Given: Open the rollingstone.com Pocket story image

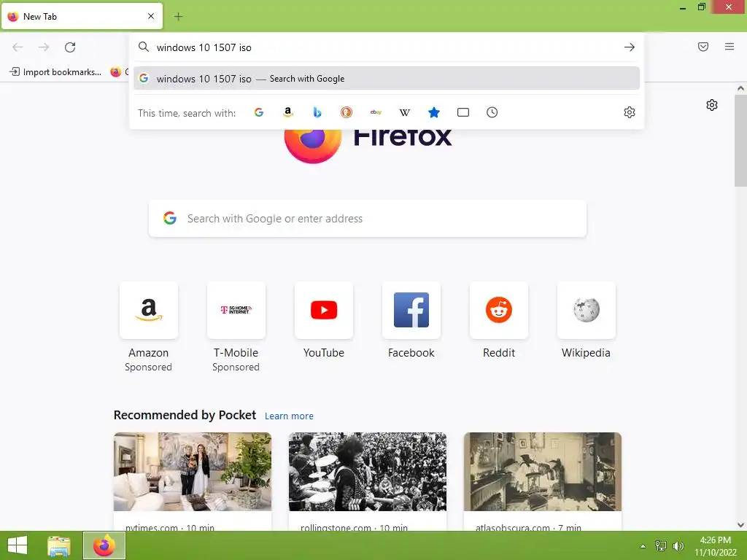Looking at the screenshot, I should [x=368, y=472].
